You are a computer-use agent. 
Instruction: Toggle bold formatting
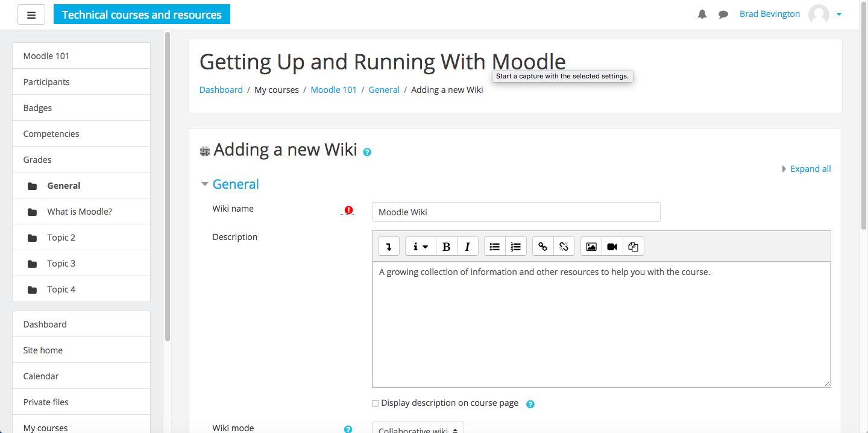(x=446, y=246)
